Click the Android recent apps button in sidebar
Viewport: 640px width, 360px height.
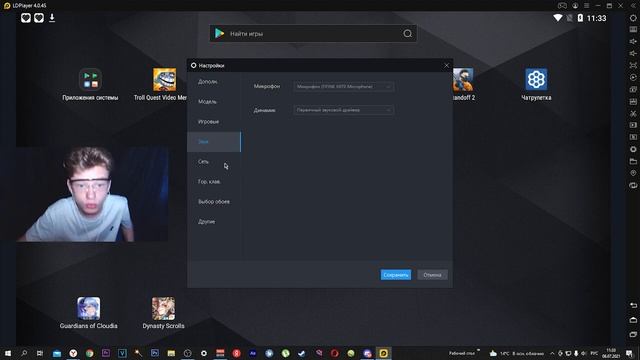coord(633,335)
